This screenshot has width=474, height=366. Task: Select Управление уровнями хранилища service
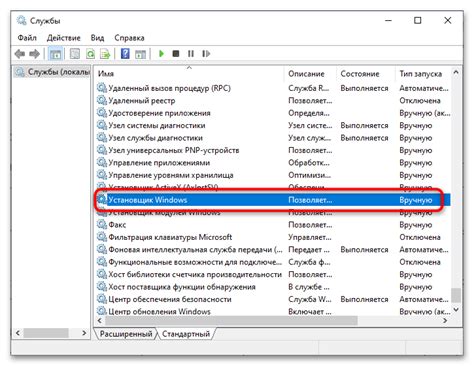tap(273, 175)
